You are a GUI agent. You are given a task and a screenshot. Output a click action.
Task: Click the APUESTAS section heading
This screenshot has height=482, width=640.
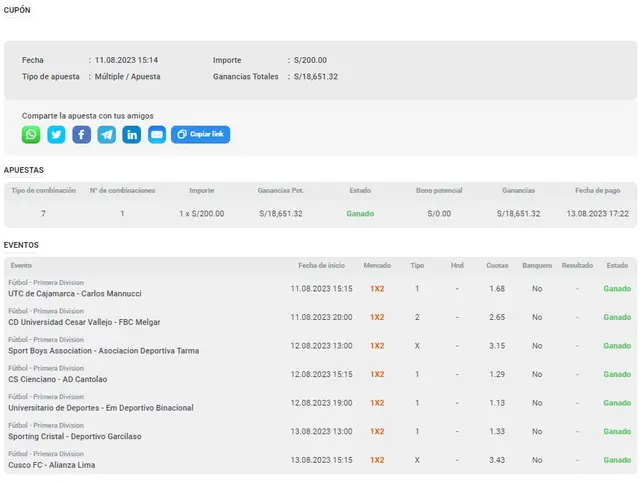(x=24, y=170)
